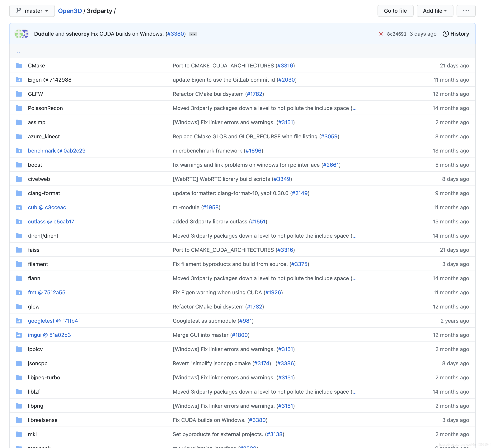493x448 pixels.
Task: Click the Dudulle contributor avatar
Action: pos(19,34)
